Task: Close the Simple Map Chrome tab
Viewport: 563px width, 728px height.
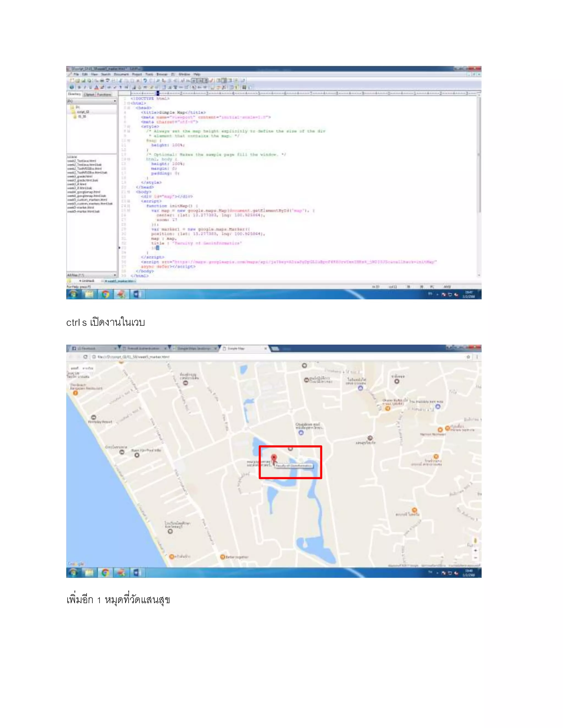Action: point(266,349)
